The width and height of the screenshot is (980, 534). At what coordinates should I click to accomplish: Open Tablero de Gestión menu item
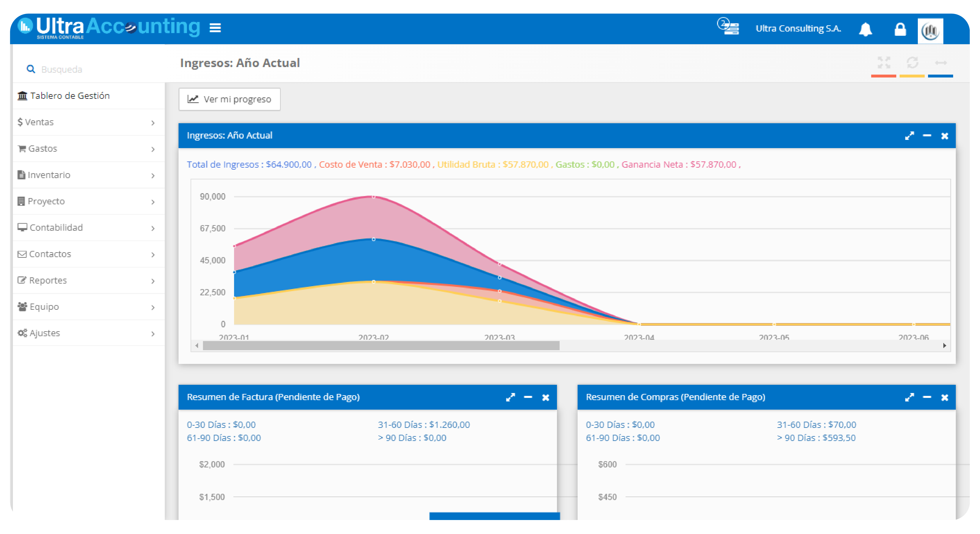point(70,95)
